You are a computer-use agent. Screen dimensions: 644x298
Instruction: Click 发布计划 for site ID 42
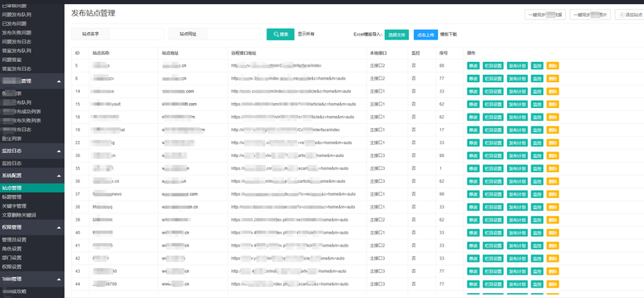[x=517, y=259]
